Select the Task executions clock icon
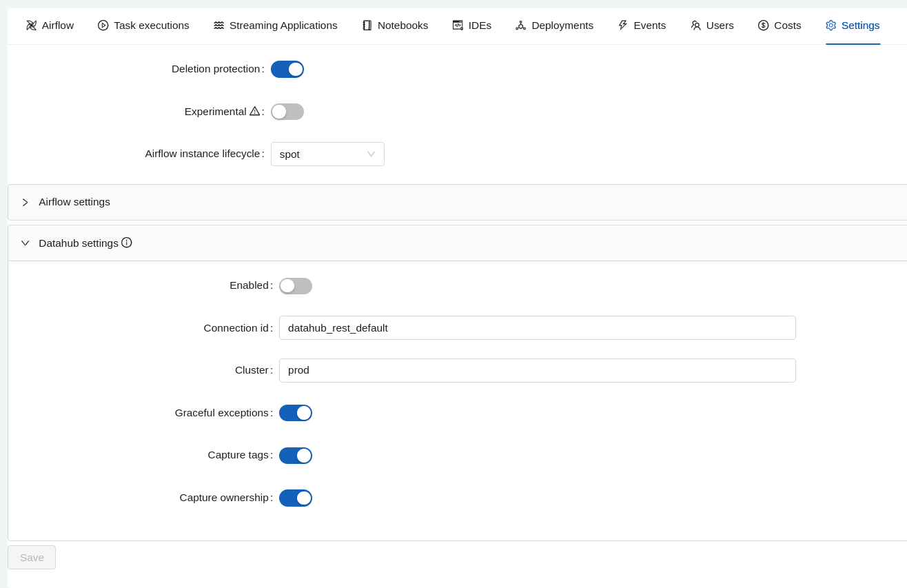The image size is (907, 588). (x=103, y=25)
